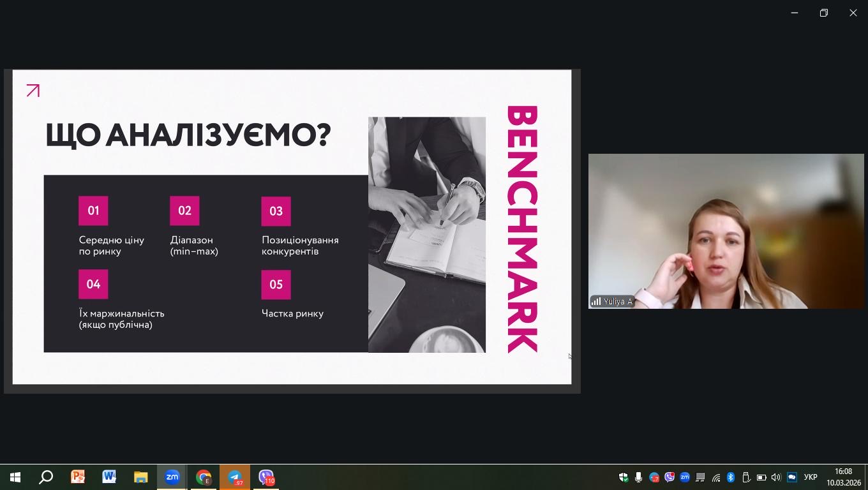
Task: Click the safely remove hardware USB icon
Action: (x=746, y=477)
